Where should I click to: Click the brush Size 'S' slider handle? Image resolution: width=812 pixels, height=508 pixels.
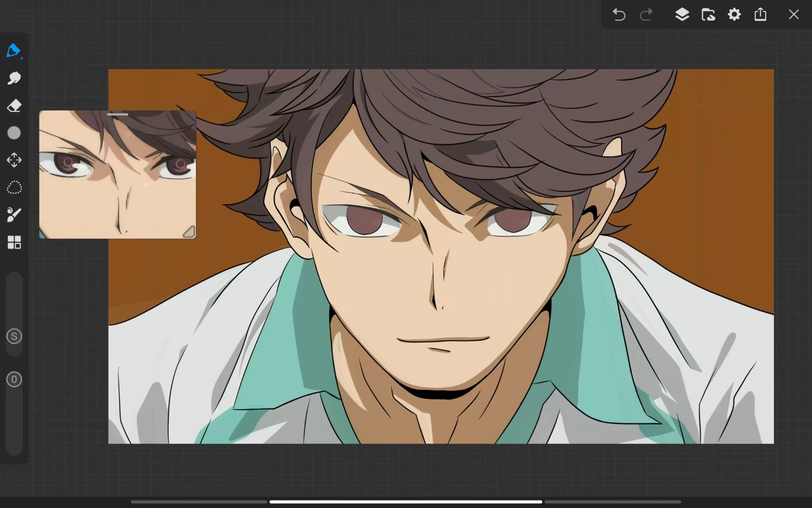[x=14, y=336]
